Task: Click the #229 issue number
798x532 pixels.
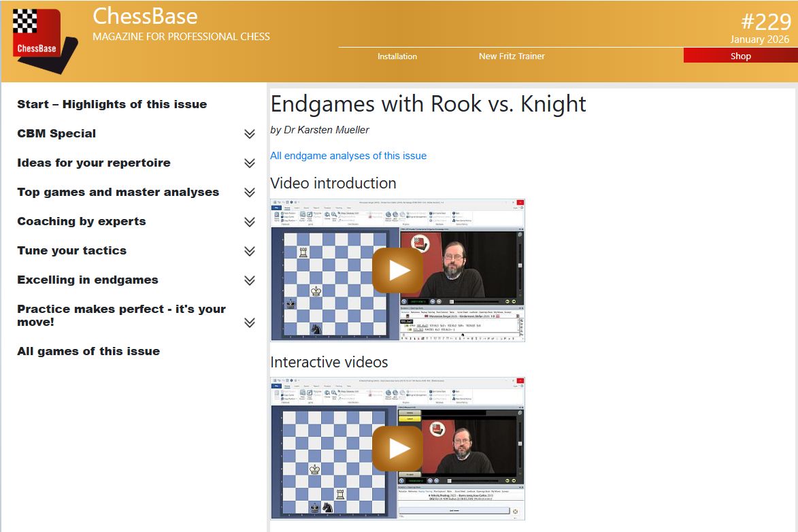Action: 765,21
